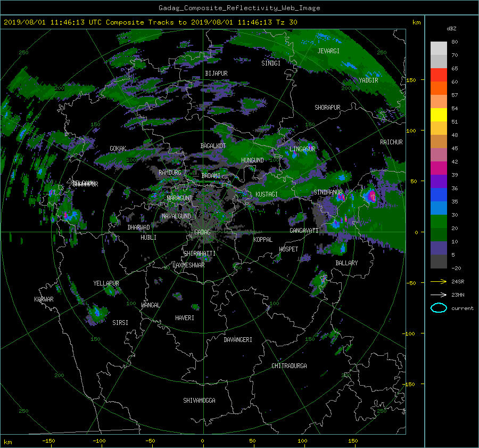
Task: Select the dark gray 5 dBZ swatch
Action: coord(439,262)
